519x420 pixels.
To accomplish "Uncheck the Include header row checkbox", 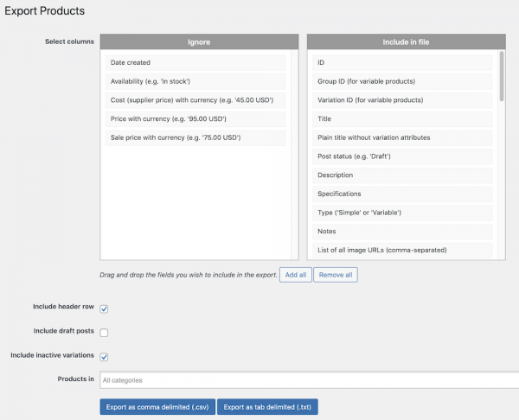I will [104, 309].
